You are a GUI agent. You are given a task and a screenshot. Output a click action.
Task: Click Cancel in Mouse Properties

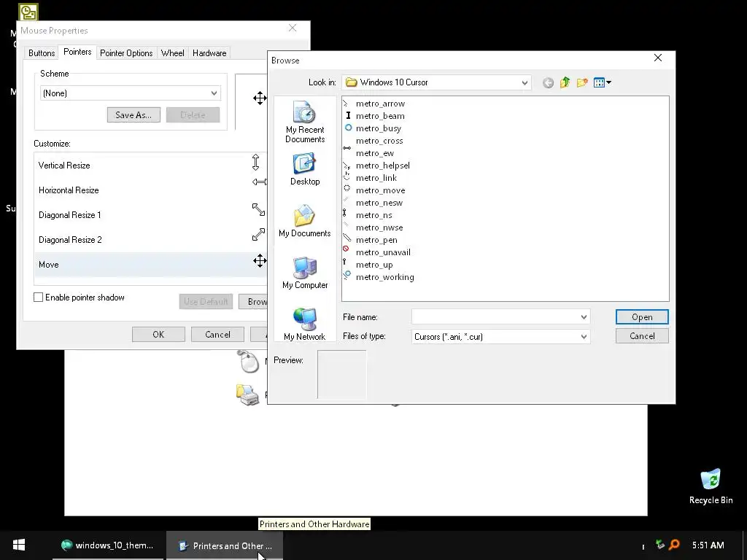pos(217,334)
